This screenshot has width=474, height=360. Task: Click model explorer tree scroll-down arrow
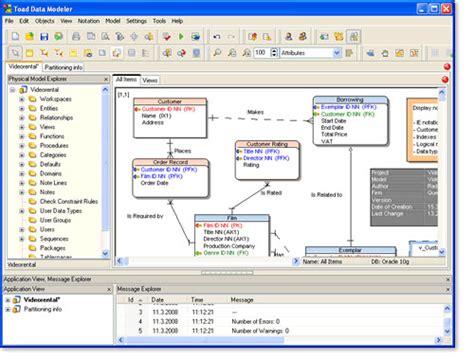(105, 254)
